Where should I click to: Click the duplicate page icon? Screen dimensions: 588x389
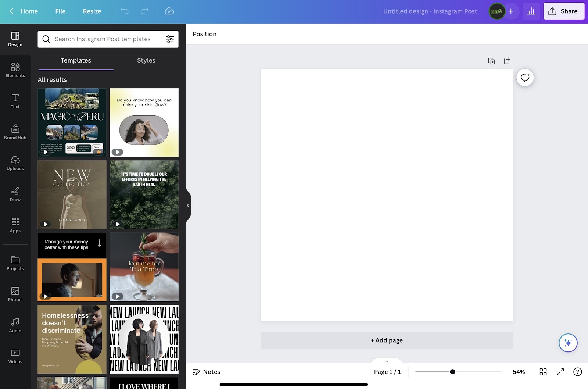tap(491, 61)
